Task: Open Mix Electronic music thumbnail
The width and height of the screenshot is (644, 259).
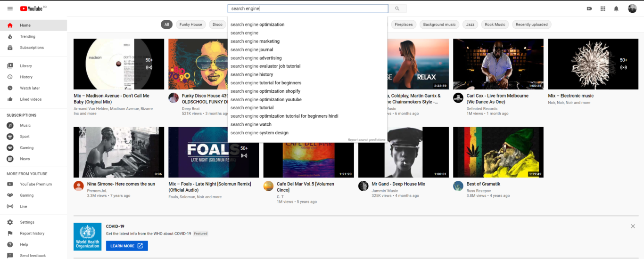Action: pos(593,64)
